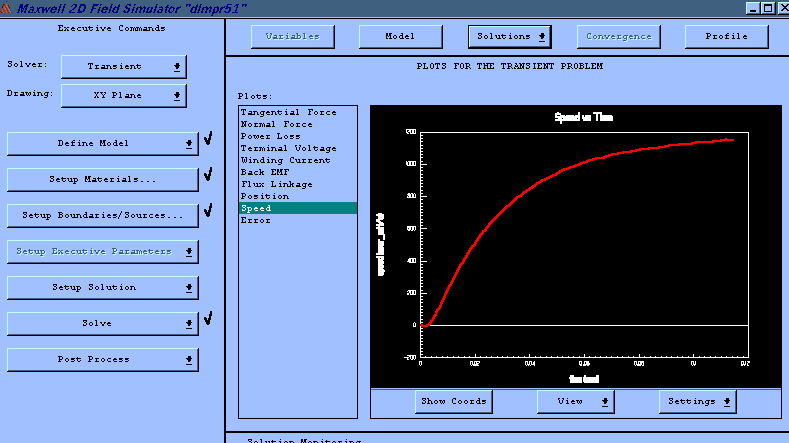Select Back EMF in Plots list
789x443 pixels.
298,173
